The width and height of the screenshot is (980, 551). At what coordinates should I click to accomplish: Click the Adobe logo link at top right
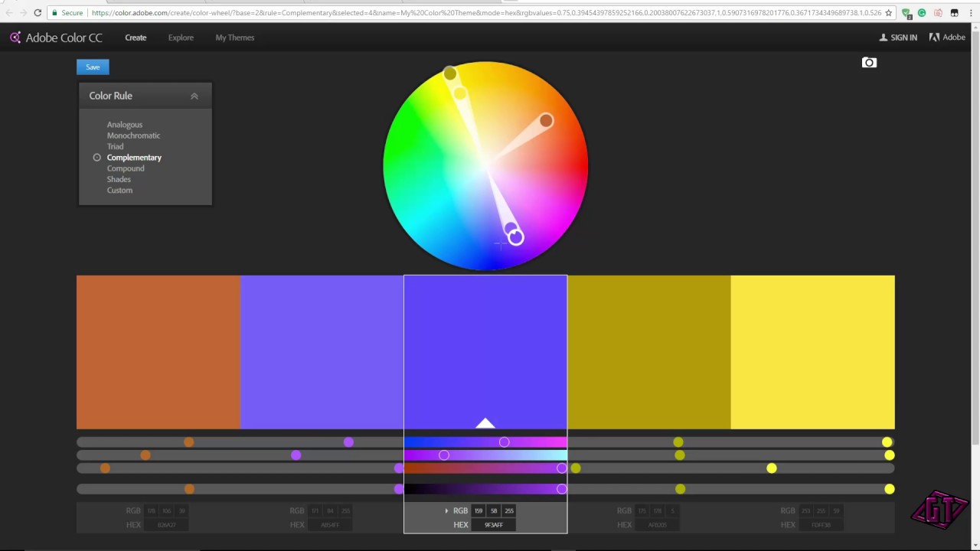pyautogui.click(x=947, y=37)
